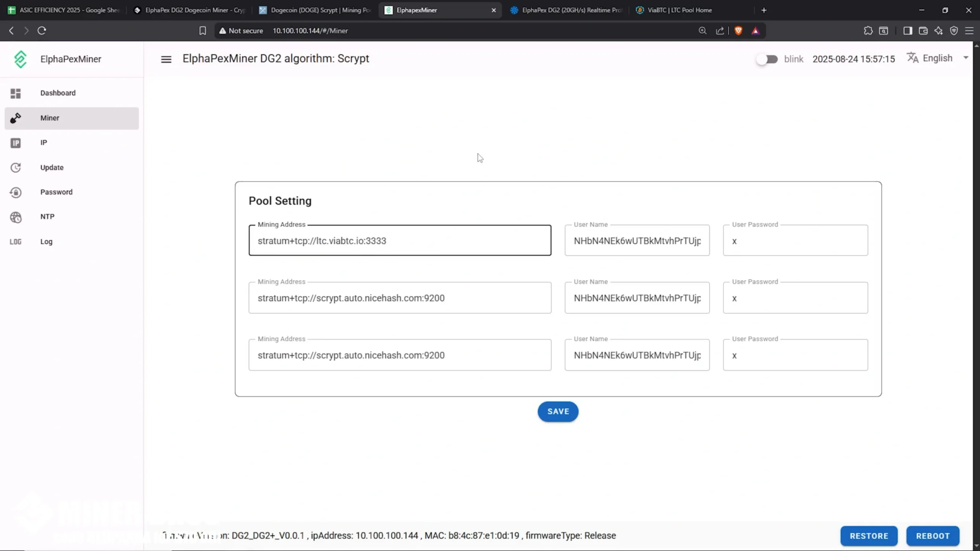980x551 pixels.
Task: Focus the ltc.viabtc.io Mining Address field
Action: (400, 241)
